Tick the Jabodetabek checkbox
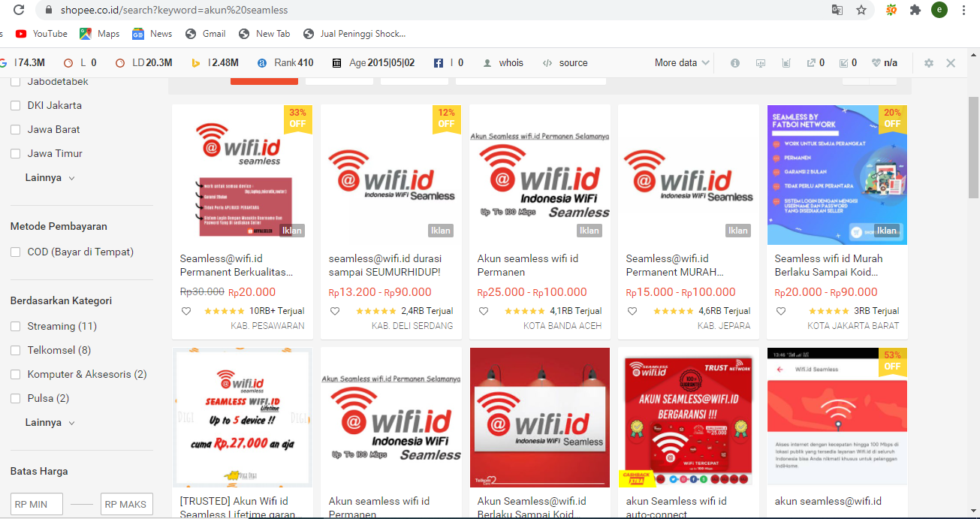Viewport: 980px width, 519px height. [15, 82]
